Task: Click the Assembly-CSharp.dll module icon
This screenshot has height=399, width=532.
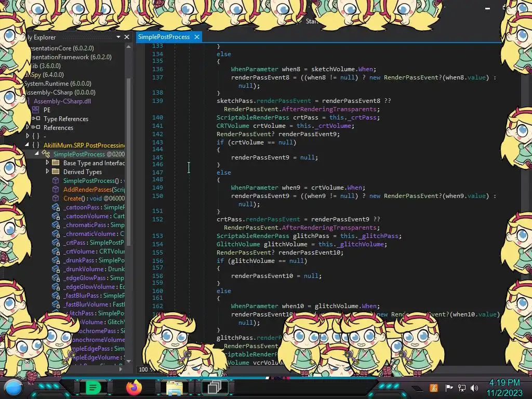Action: pyautogui.click(x=29, y=101)
